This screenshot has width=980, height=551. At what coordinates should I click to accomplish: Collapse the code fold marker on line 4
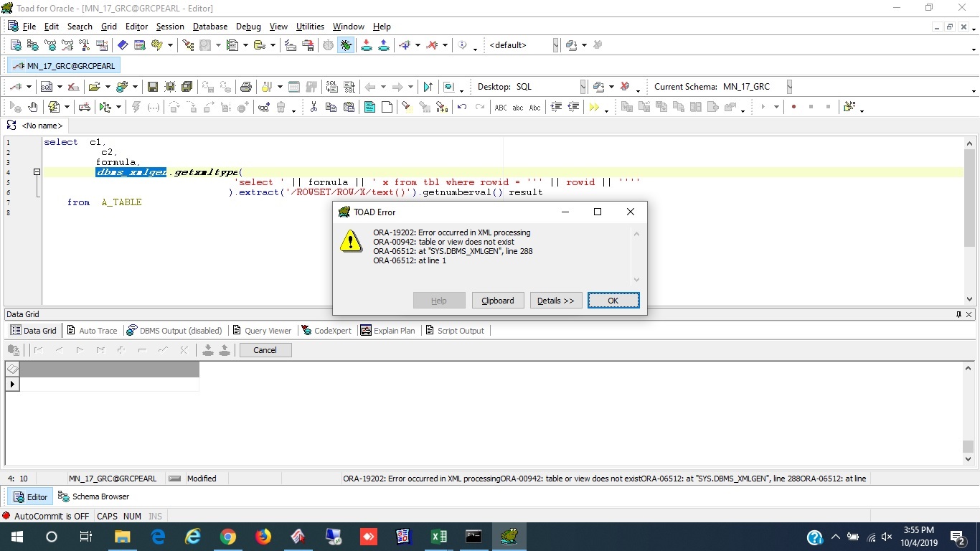[37, 172]
